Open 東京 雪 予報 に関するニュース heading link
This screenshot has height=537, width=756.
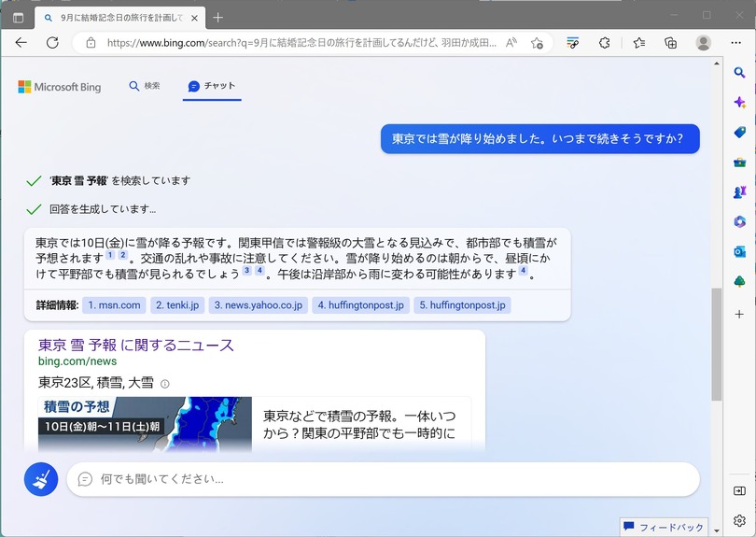136,345
